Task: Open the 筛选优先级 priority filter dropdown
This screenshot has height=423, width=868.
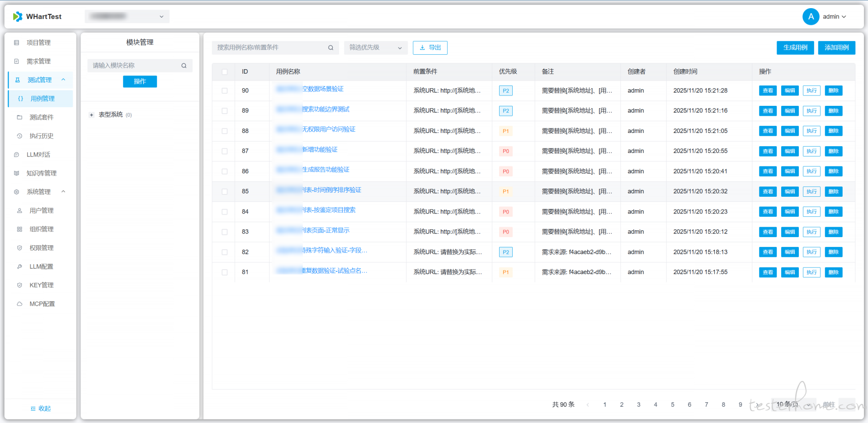Action: pos(375,48)
